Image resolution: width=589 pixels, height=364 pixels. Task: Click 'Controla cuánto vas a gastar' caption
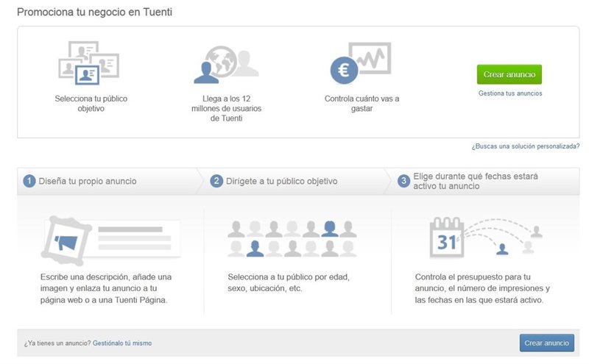pos(361,103)
